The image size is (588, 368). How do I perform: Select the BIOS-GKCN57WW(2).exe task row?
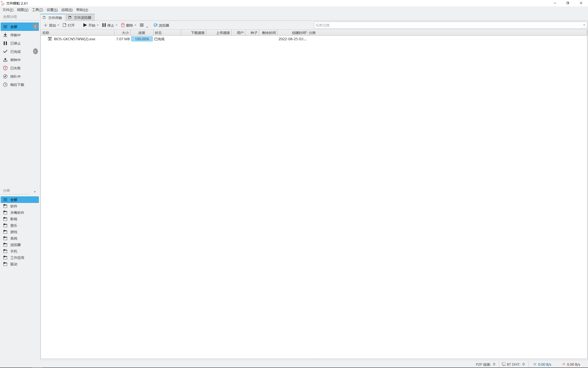pyautogui.click(x=314, y=39)
